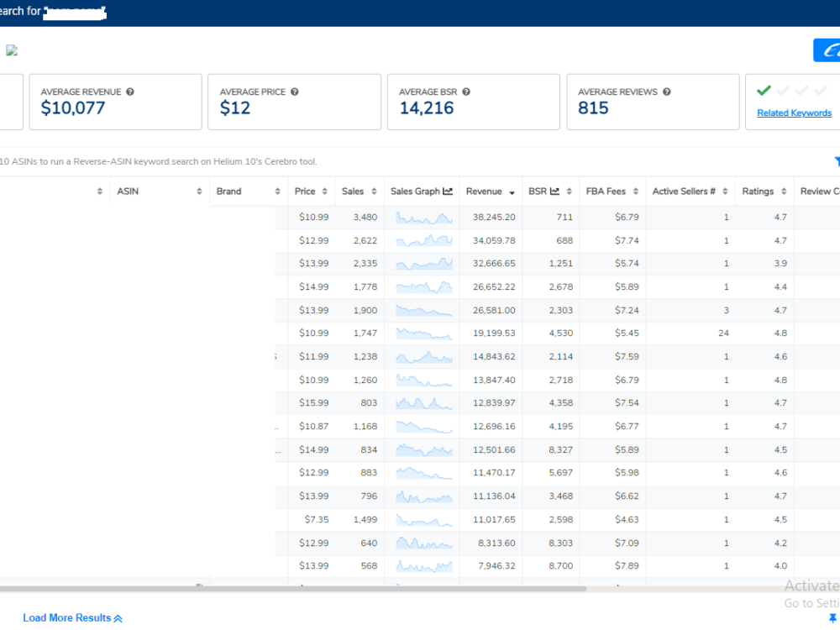Select FBA fee $4.63
840x630 pixels.
pyautogui.click(x=627, y=520)
